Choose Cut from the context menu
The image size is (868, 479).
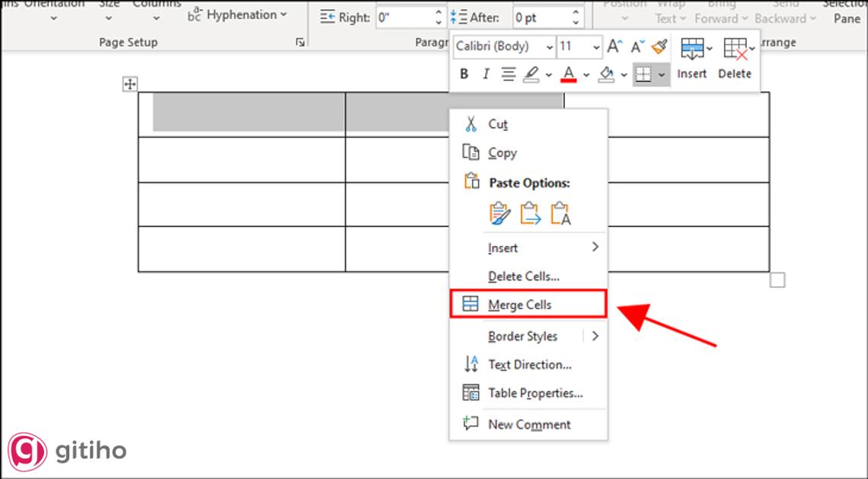pyautogui.click(x=528, y=124)
